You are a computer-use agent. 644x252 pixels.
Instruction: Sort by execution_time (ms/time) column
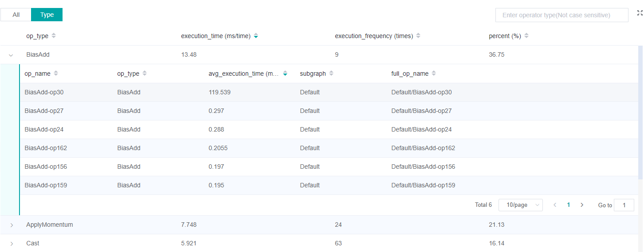pos(256,36)
